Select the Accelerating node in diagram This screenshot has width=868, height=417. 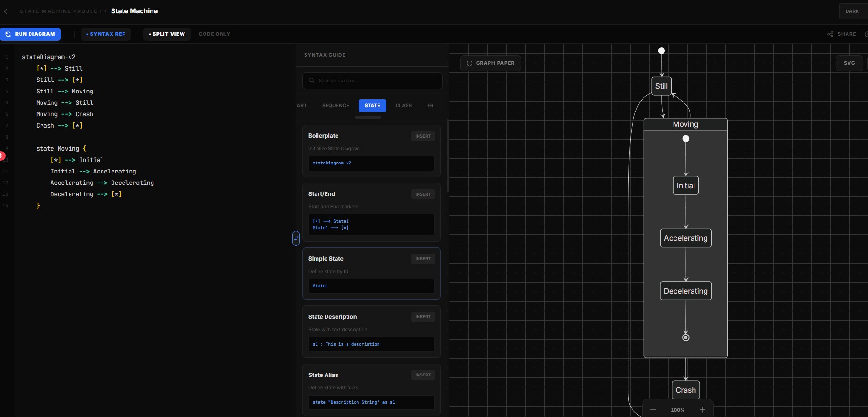tap(685, 238)
